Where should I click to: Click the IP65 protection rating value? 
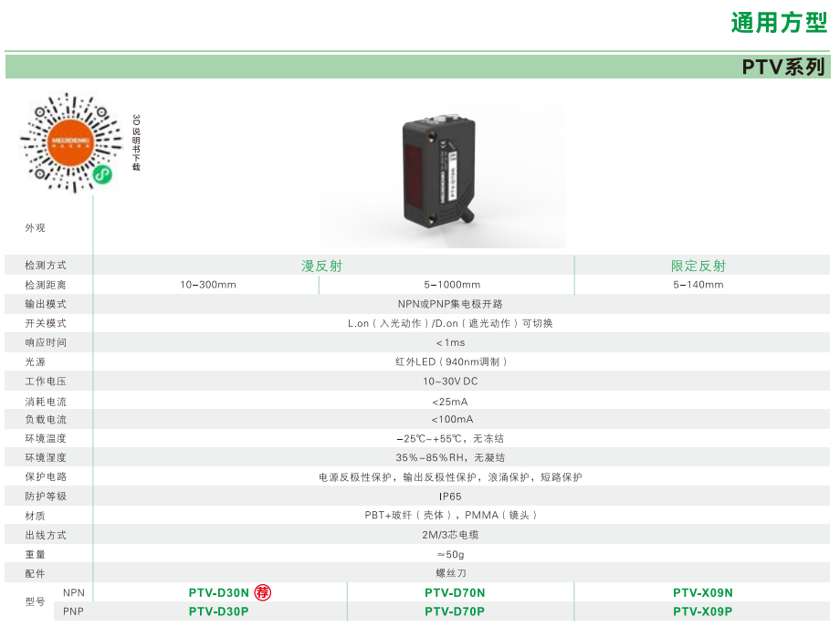click(450, 497)
